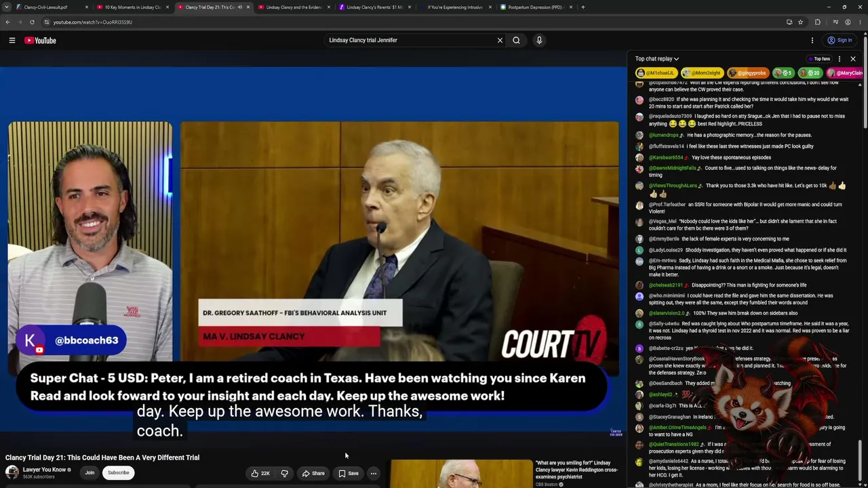This screenshot has width=868, height=488.
Task: Open @MaryClaire Super Chat chip
Action: (x=845, y=73)
